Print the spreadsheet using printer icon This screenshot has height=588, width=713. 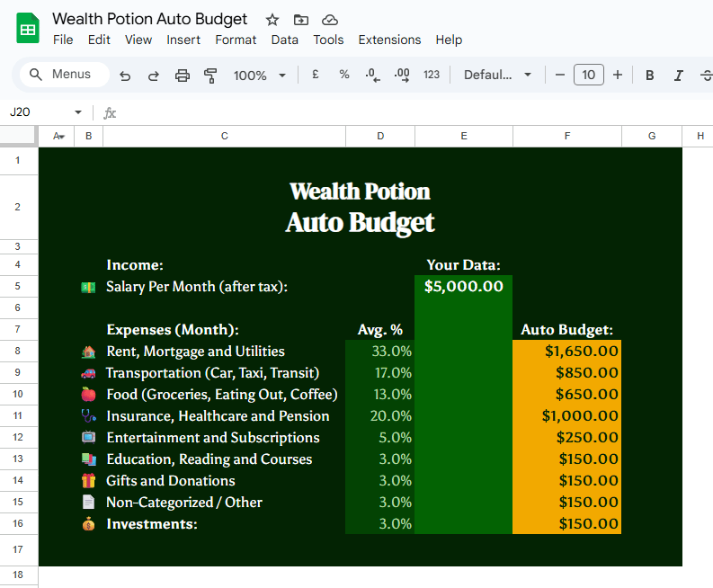[183, 76]
